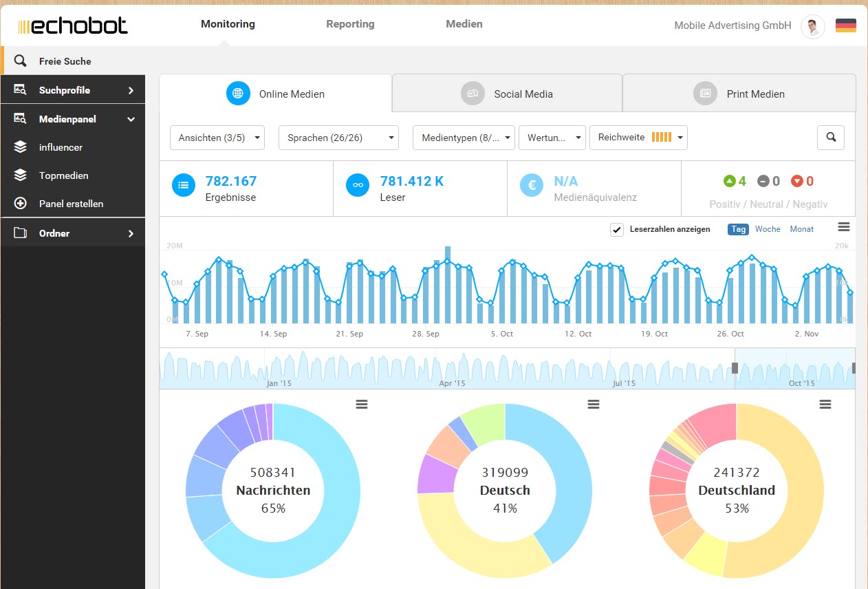Open the Reporting menu in top navigation
The image size is (868, 589).
click(x=350, y=24)
